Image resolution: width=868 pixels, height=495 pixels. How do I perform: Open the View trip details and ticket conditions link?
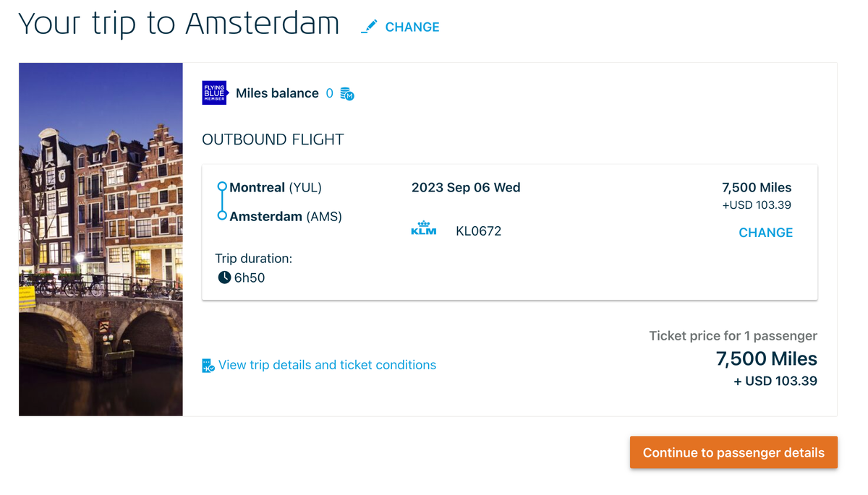(x=327, y=365)
